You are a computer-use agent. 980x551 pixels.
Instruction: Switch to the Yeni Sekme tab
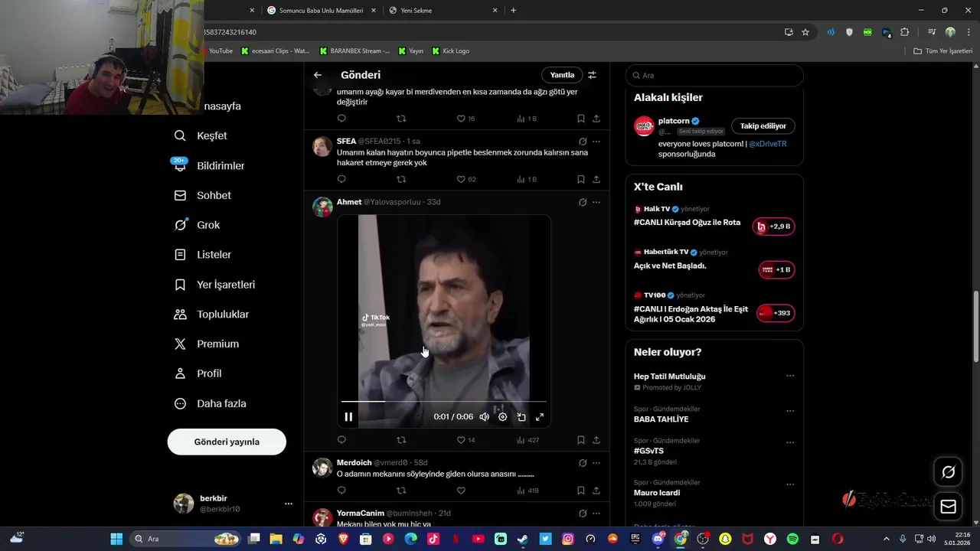[x=444, y=10]
